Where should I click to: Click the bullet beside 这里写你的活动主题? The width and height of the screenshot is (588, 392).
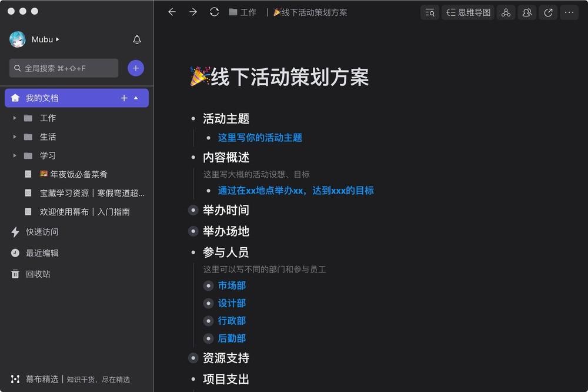pos(209,138)
